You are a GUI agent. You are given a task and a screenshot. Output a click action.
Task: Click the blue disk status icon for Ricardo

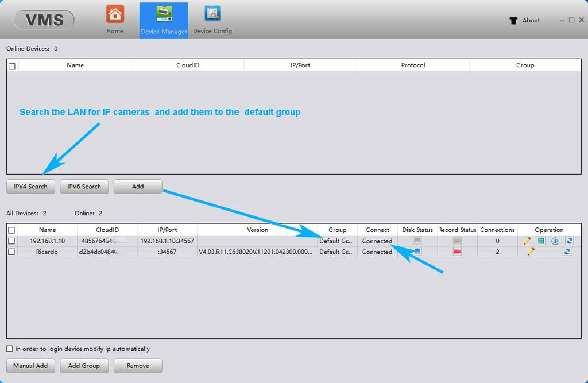pyautogui.click(x=417, y=252)
